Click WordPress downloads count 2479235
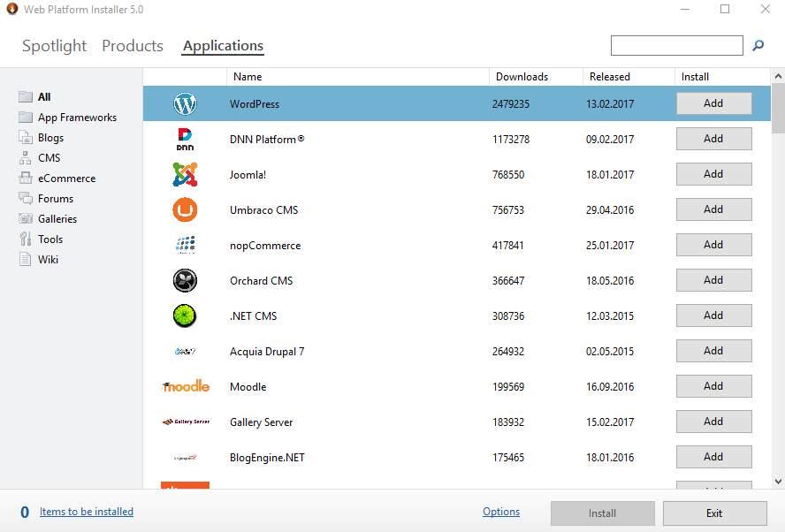This screenshot has height=532, width=785. pos(511,104)
